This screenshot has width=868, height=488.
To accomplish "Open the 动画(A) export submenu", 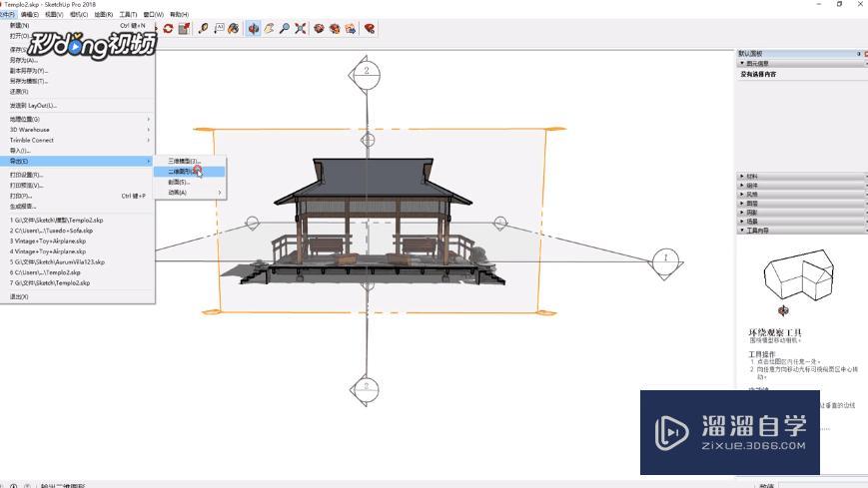I will [190, 193].
